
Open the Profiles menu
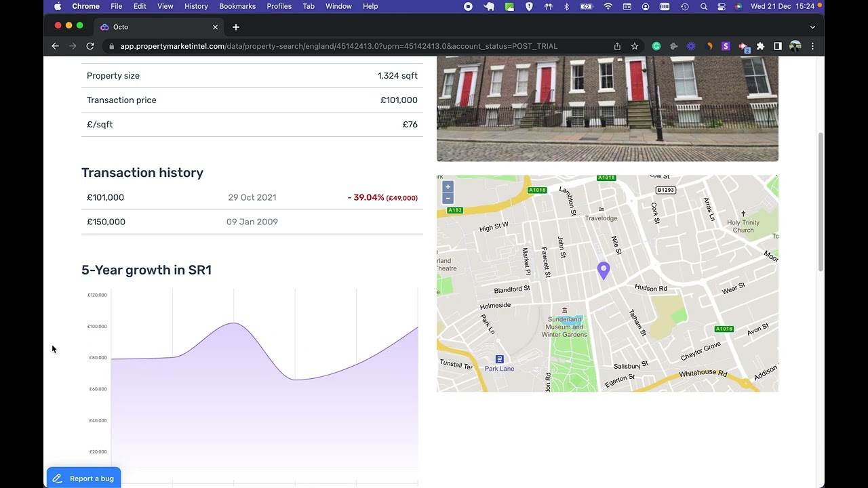279,6
